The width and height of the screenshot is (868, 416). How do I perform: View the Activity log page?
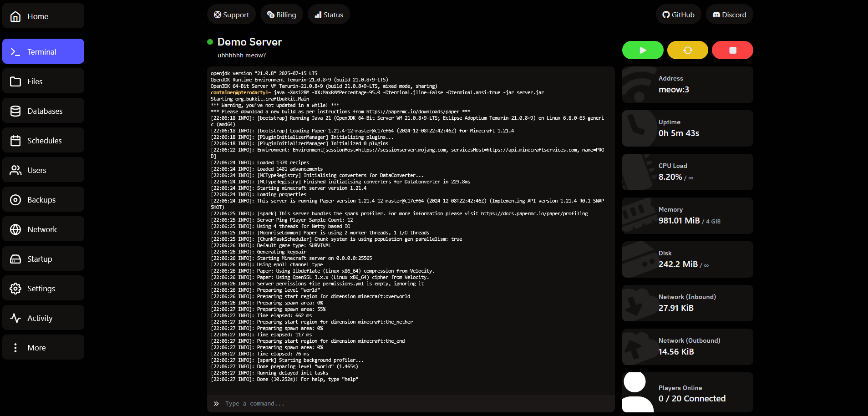tap(43, 318)
